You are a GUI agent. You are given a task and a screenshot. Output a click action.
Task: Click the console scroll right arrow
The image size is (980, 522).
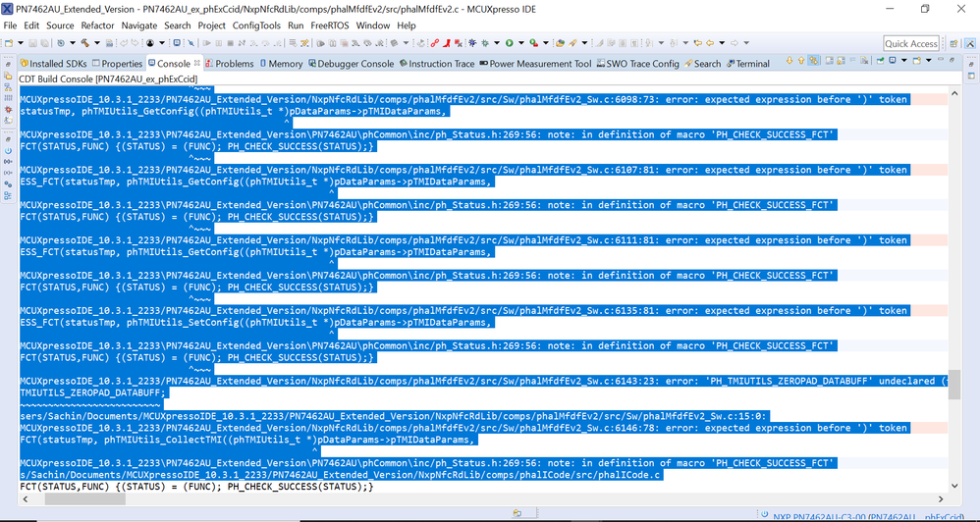pos(942,498)
